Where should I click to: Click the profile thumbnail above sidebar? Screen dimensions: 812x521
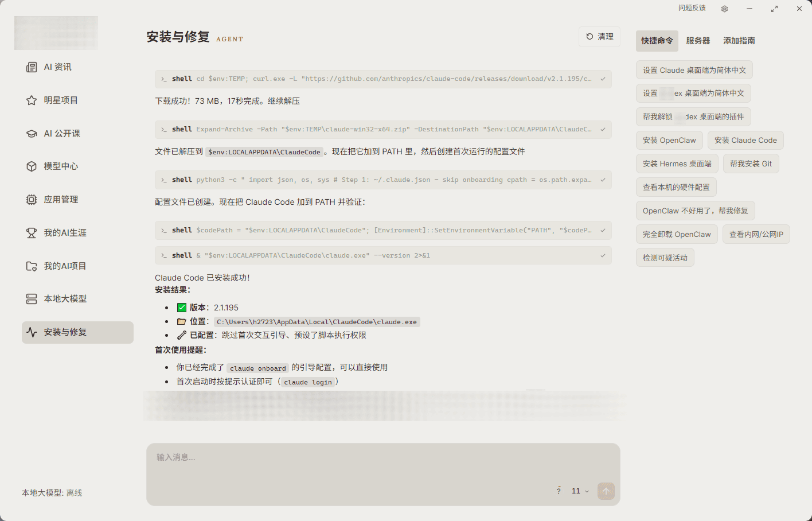56,33
